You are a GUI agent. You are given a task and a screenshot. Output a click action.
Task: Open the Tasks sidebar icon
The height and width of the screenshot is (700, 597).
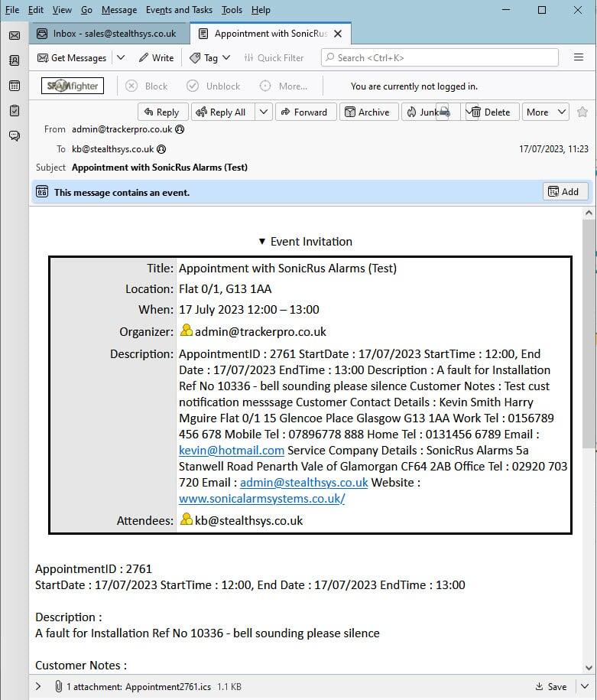point(14,111)
